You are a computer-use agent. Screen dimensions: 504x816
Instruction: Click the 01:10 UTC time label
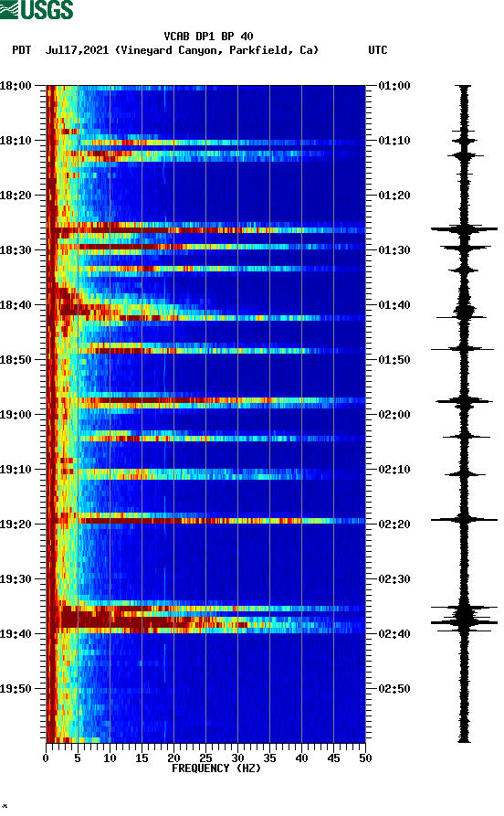(394, 141)
